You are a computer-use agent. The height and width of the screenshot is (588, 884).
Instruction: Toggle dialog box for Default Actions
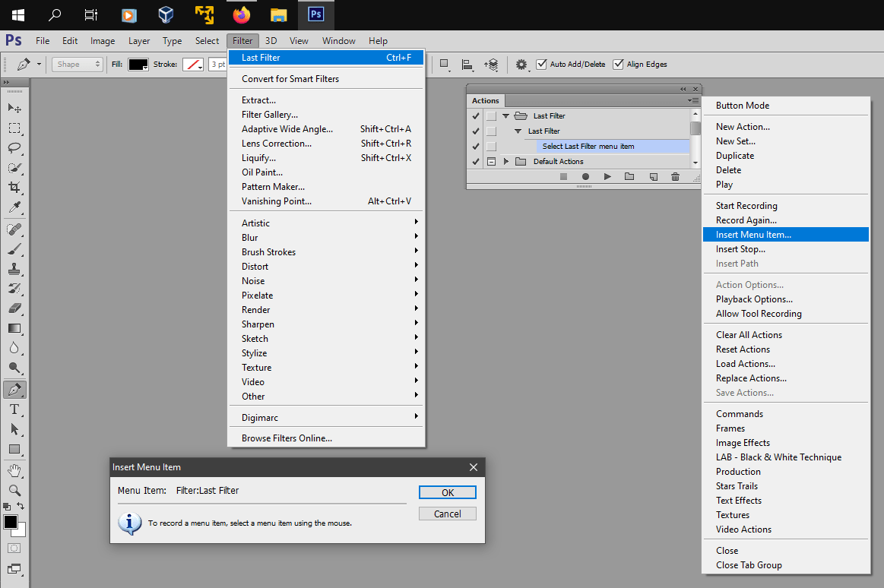492,162
